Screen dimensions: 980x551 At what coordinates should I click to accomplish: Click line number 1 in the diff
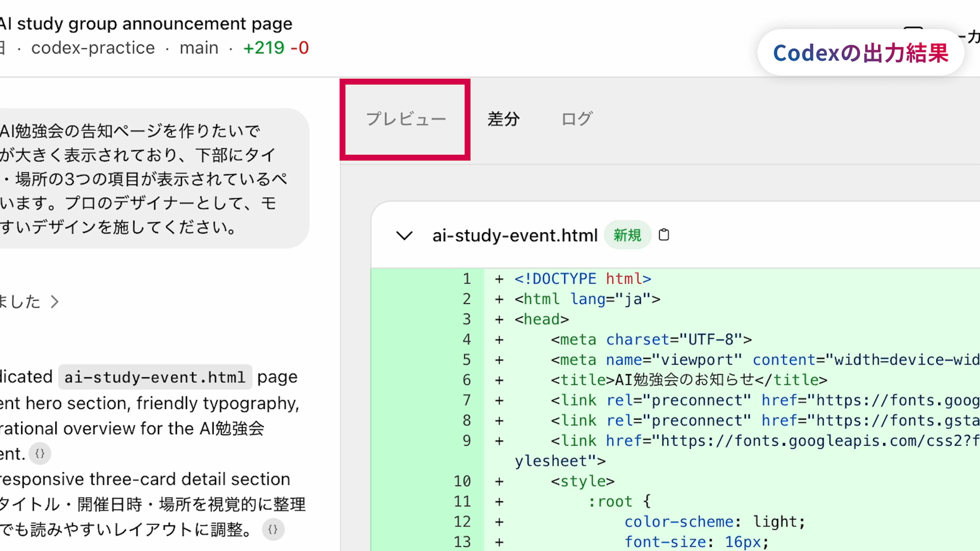coord(467,279)
